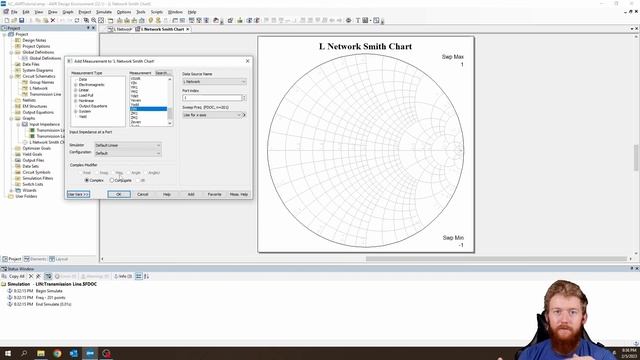Expand the Wizards tree node
Viewport: 640px width, 360px height.
[11, 190]
